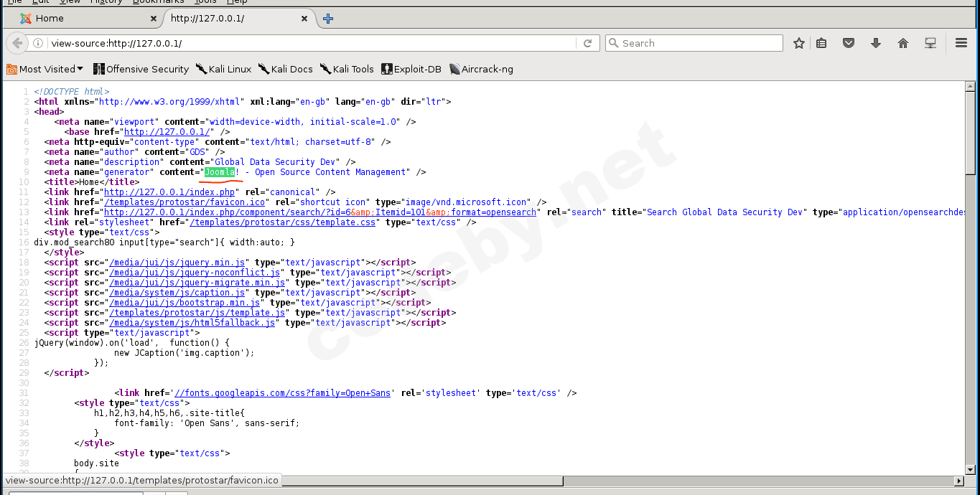
Task: Click the Joomla favicon on Home tab
Action: click(x=26, y=19)
